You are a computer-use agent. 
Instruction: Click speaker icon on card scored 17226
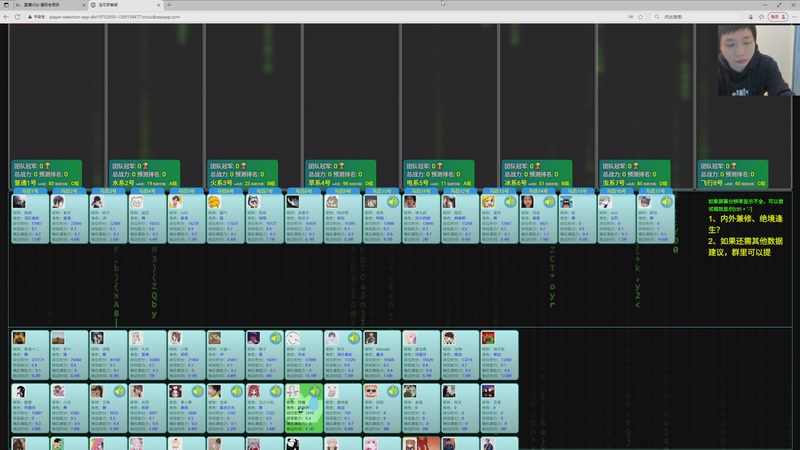[x=354, y=338]
